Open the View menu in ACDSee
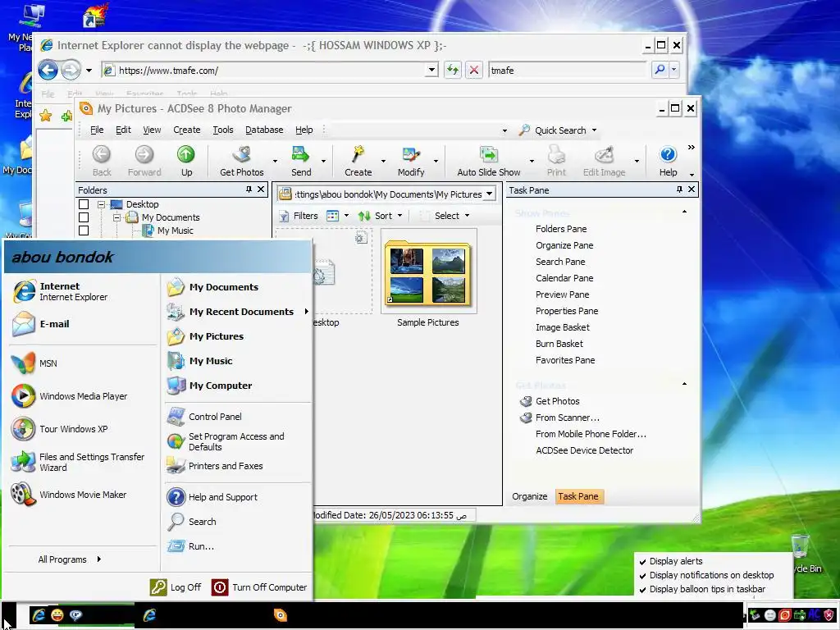The width and height of the screenshot is (840, 630). coord(152,130)
